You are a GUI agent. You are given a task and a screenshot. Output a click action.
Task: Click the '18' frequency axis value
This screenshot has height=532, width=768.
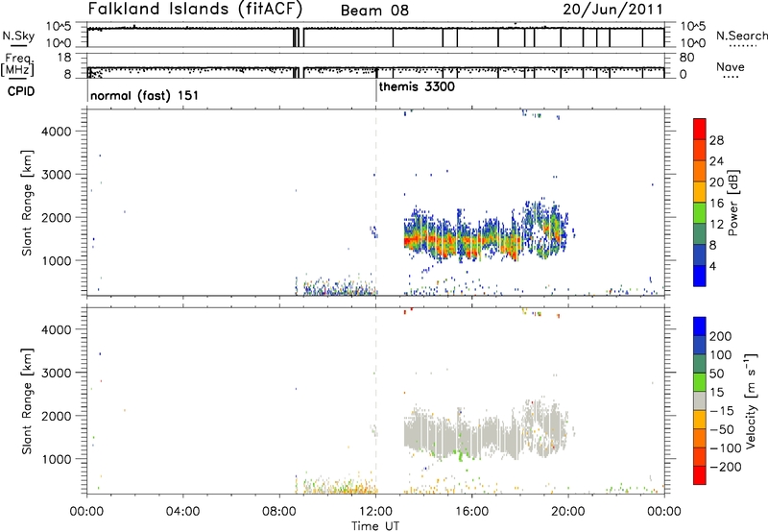[64, 58]
